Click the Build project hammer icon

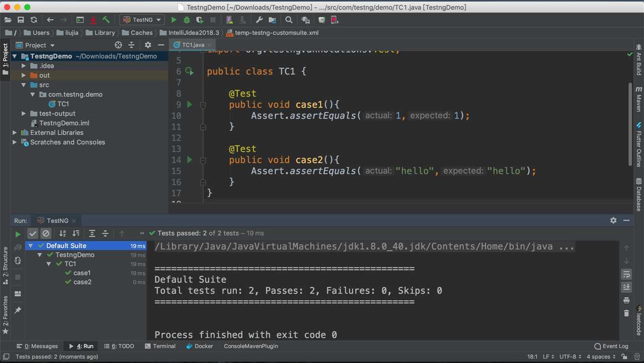coord(106,20)
